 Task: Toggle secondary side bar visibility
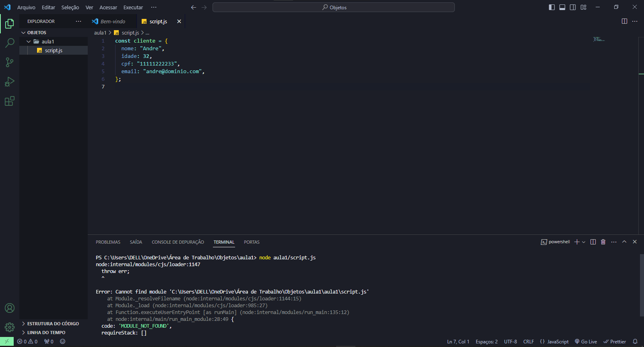[x=573, y=7]
